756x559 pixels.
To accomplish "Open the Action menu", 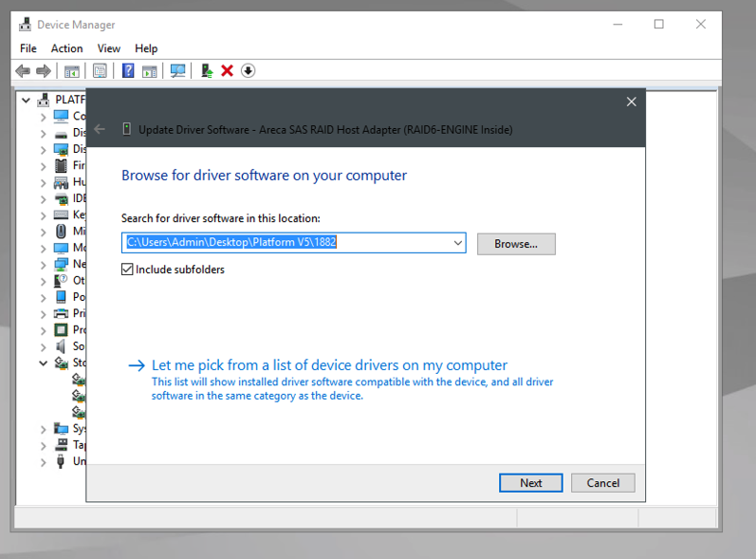I will click(x=66, y=48).
